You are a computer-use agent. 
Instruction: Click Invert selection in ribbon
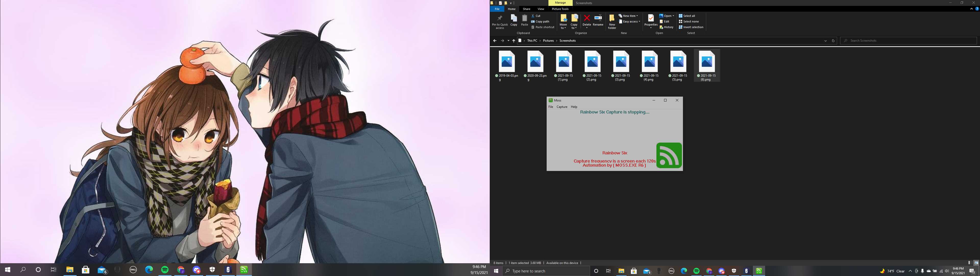pos(691,27)
